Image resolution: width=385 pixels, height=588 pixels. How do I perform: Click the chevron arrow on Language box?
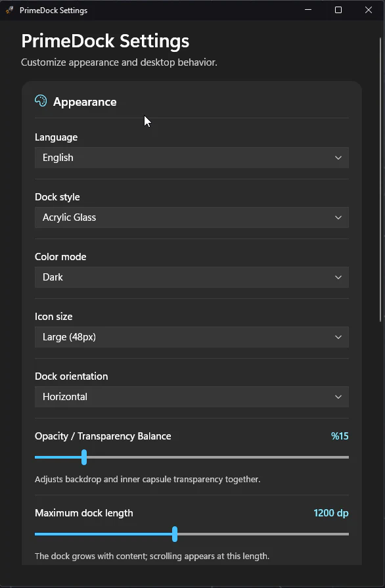[x=338, y=158]
